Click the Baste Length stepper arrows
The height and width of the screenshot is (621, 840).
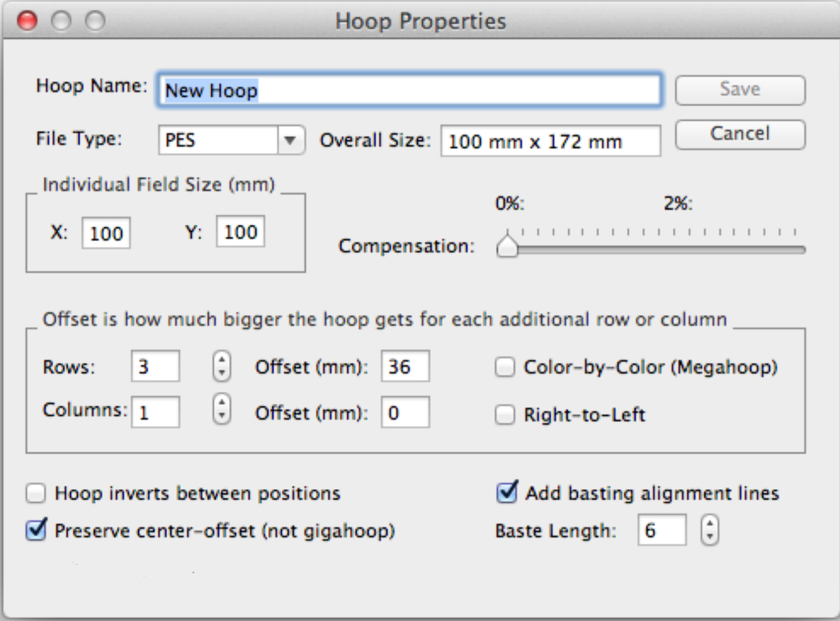point(710,531)
